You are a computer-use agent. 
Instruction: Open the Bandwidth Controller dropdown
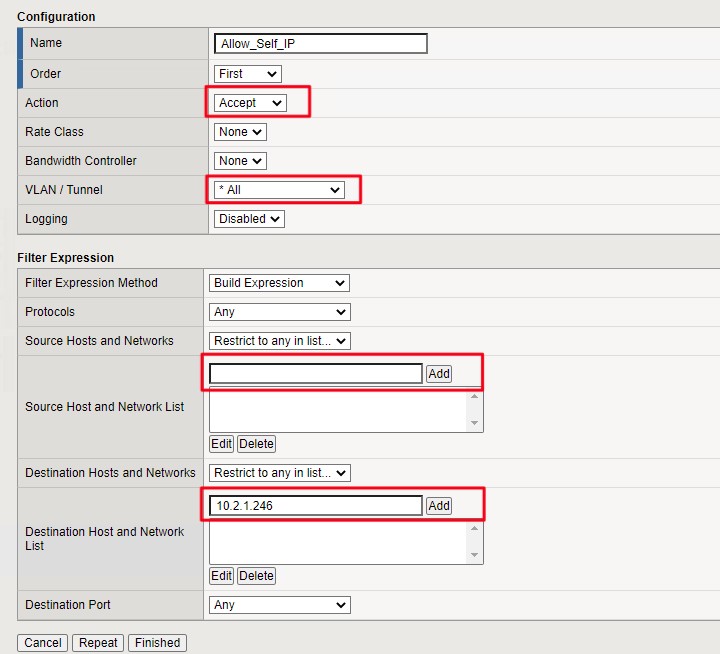(240, 161)
